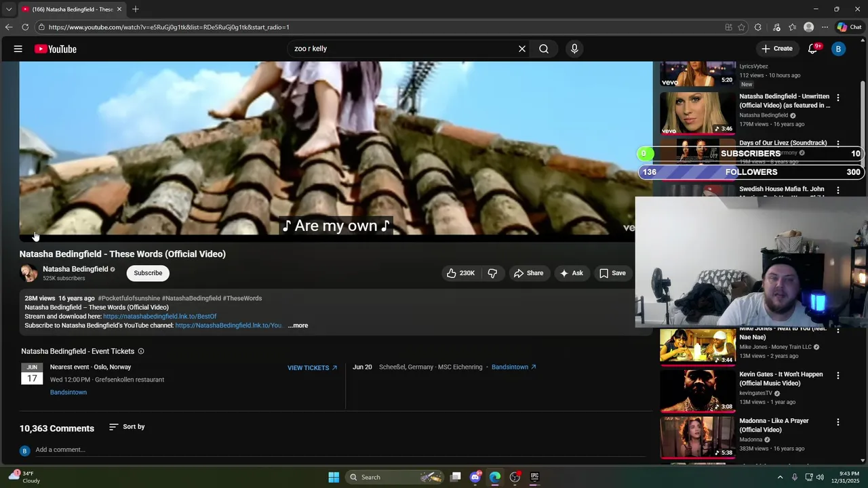Open OBS Studio from the taskbar
The width and height of the screenshot is (868, 488).
[x=515, y=477]
